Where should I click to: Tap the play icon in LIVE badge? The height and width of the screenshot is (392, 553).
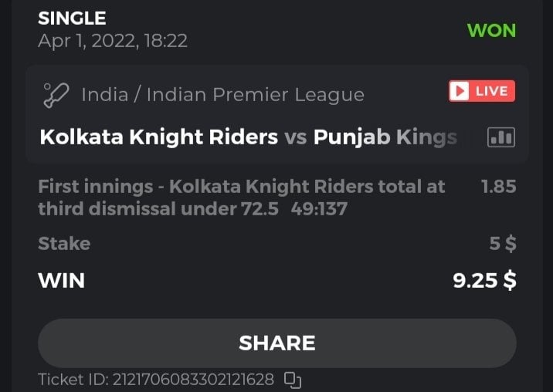click(460, 91)
